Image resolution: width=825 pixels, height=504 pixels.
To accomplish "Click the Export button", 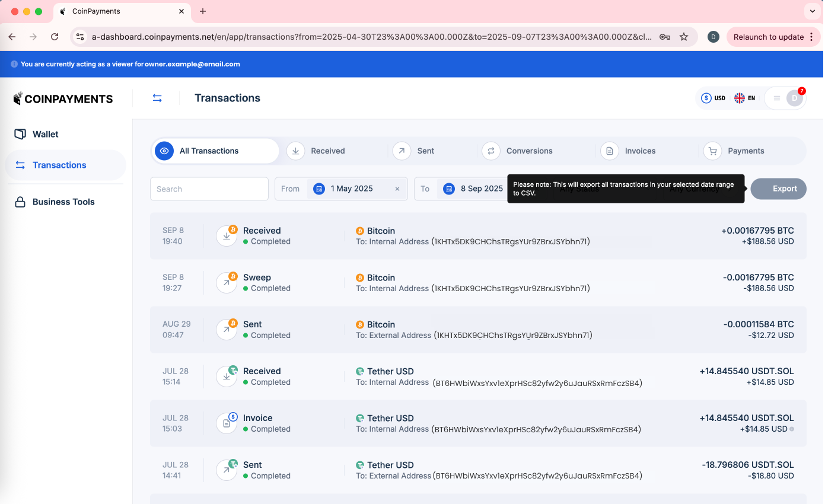I will pyautogui.click(x=778, y=189).
